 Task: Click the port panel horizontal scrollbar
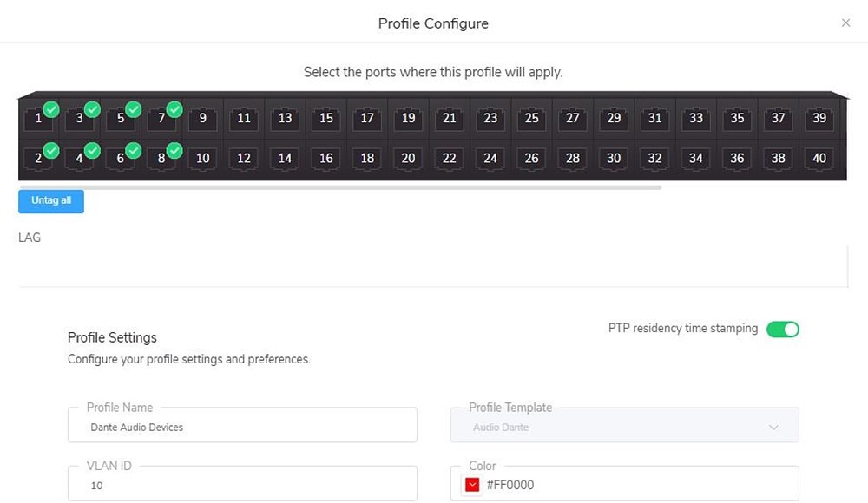tap(340, 187)
